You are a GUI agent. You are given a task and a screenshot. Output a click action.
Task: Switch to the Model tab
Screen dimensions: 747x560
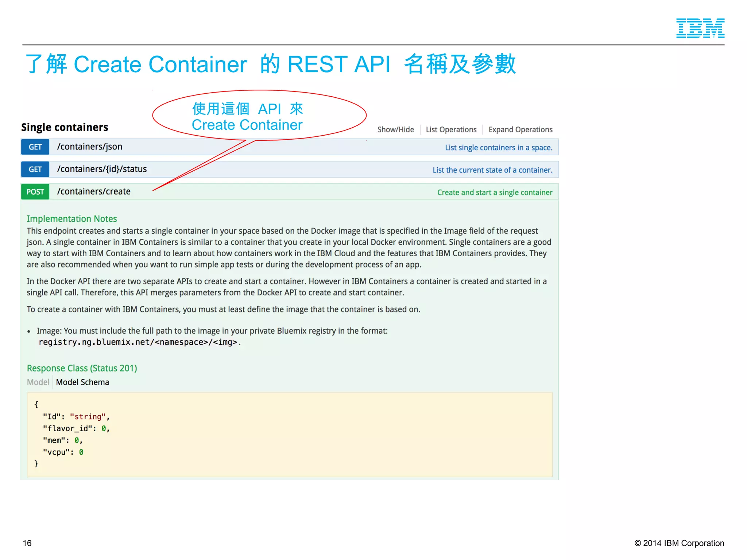[x=38, y=382]
